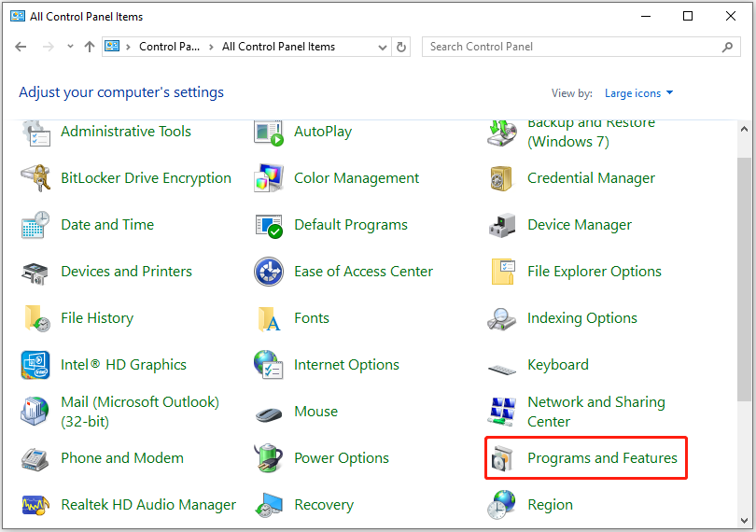
Task: Open the Phone and Modem link
Action: click(x=122, y=458)
